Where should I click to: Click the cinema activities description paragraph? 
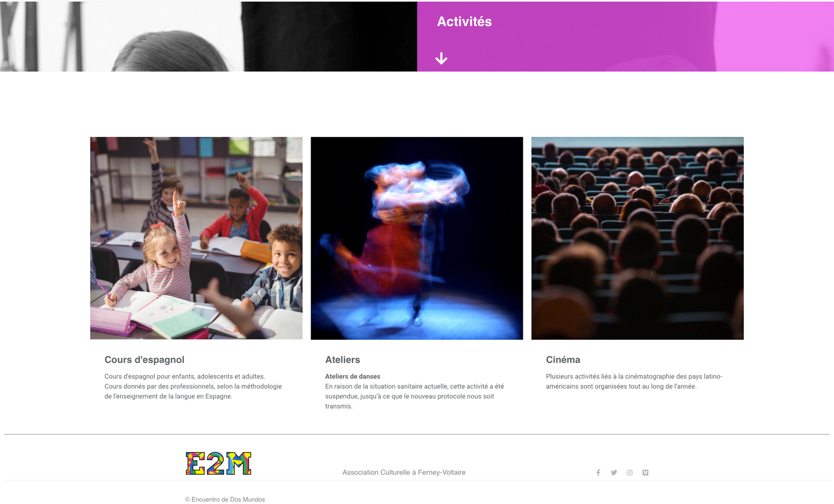tap(634, 382)
